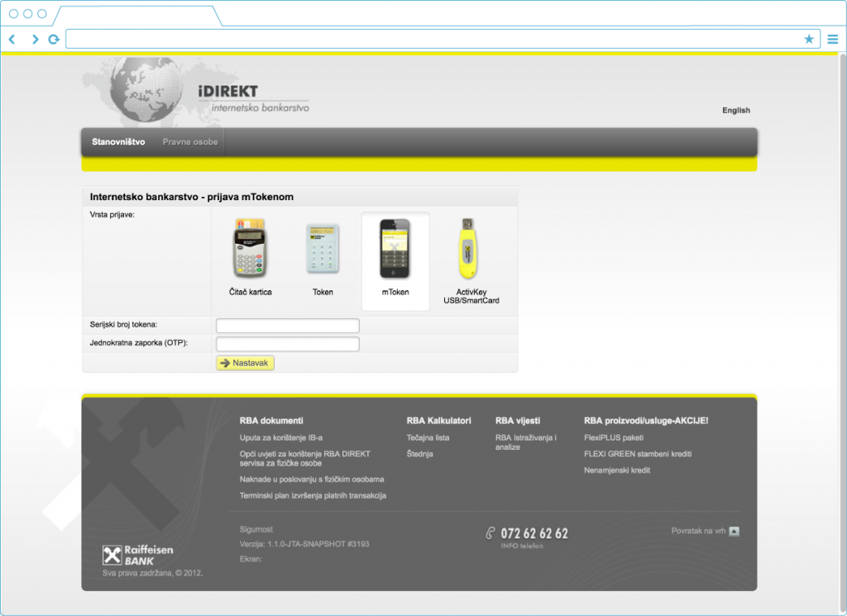This screenshot has width=847, height=616.
Task: Click the Jednokratna zaporka (OTP) field
Action: [x=287, y=344]
